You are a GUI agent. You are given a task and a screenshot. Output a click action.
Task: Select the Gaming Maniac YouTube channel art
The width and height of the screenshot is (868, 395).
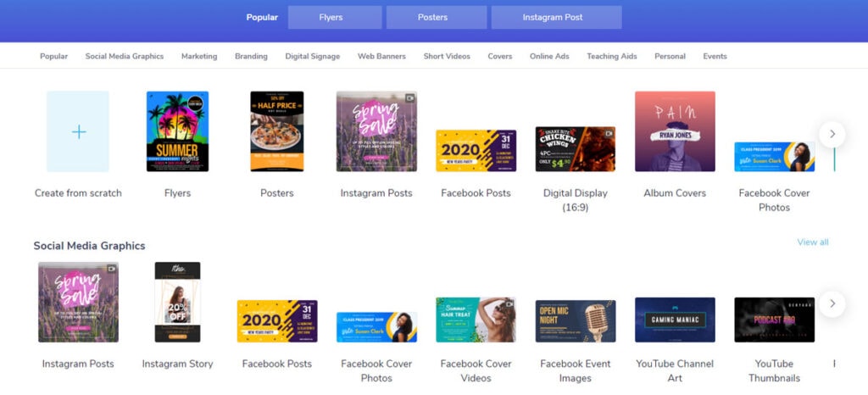point(675,320)
